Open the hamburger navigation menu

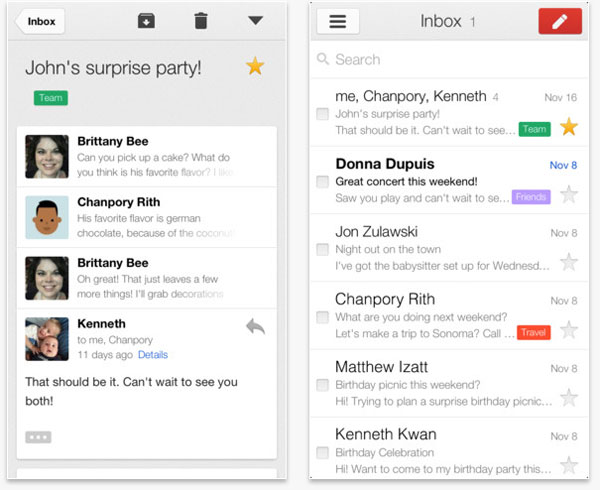[338, 22]
